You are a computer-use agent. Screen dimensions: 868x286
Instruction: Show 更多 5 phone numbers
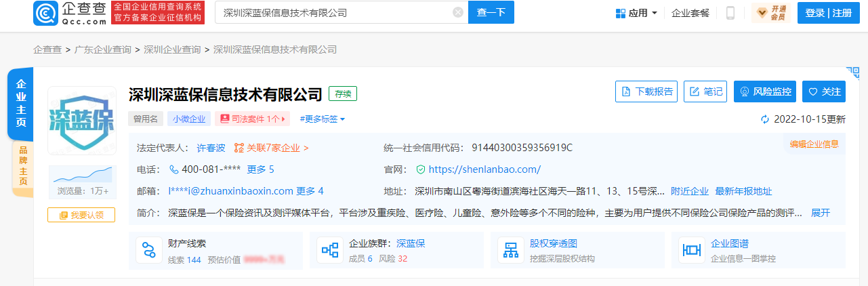pyautogui.click(x=260, y=169)
